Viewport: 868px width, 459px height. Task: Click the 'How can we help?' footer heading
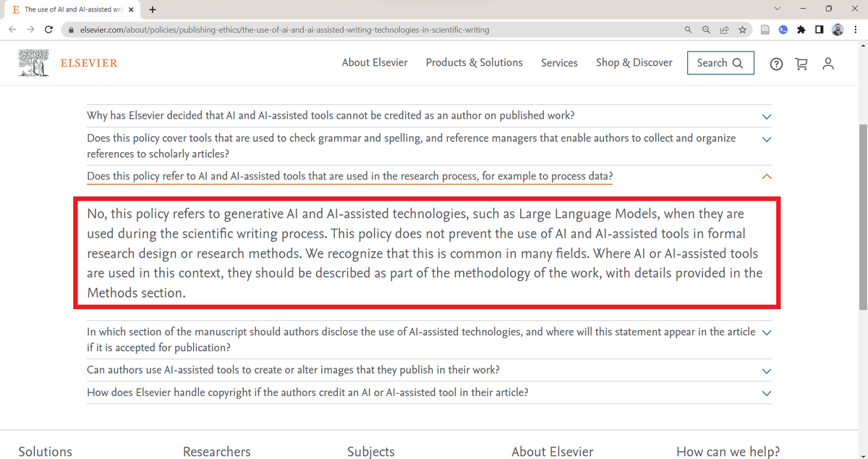(728, 452)
